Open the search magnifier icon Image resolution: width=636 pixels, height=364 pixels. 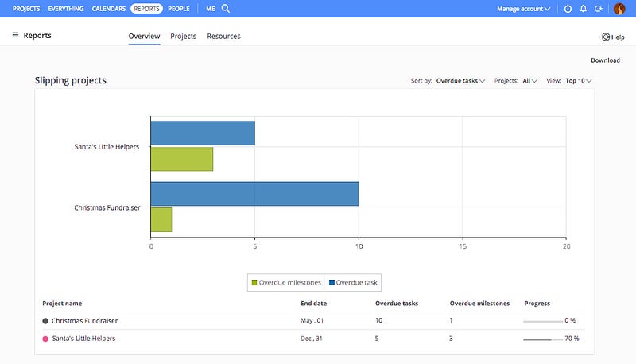(x=226, y=9)
